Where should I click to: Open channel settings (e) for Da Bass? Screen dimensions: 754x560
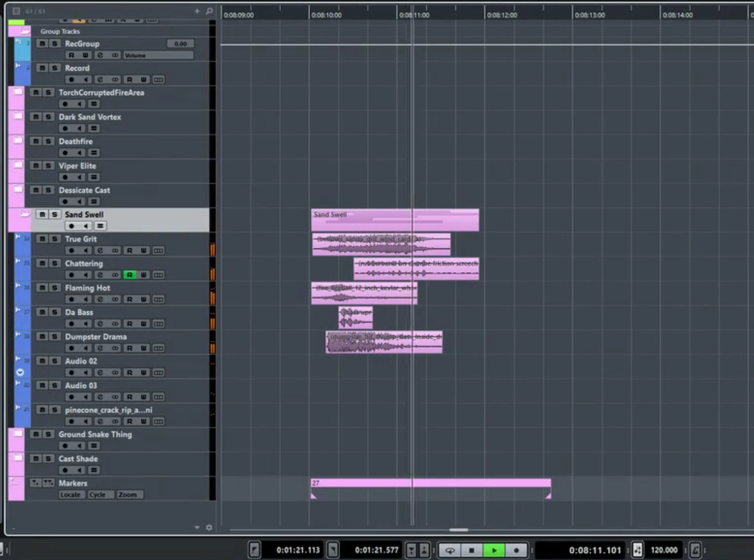coord(100,324)
